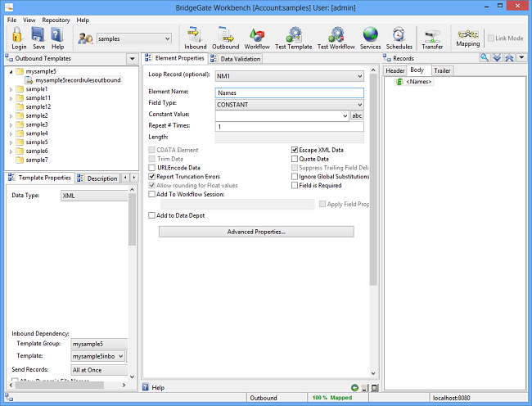Check Ignore Global Substitutions
532x406 pixels.
[x=295, y=176]
